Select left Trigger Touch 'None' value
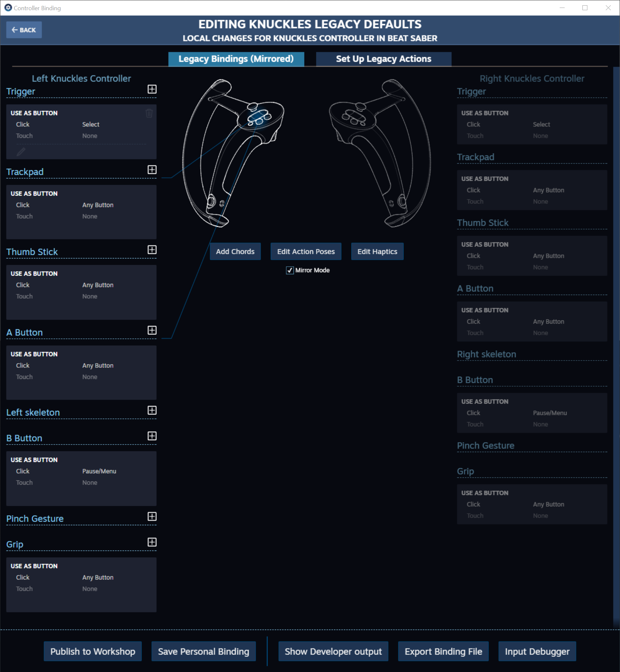The image size is (620, 672). coord(90,136)
